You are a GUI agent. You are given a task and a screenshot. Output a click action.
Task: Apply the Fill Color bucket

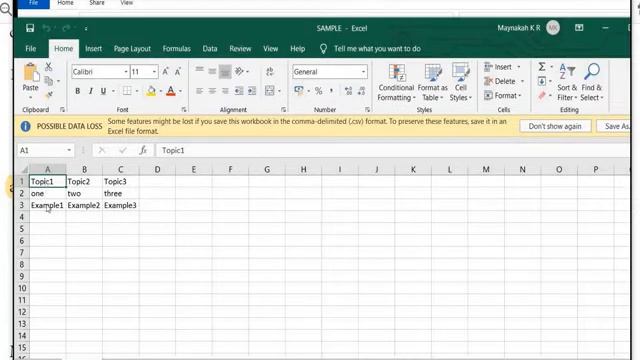click(151, 91)
